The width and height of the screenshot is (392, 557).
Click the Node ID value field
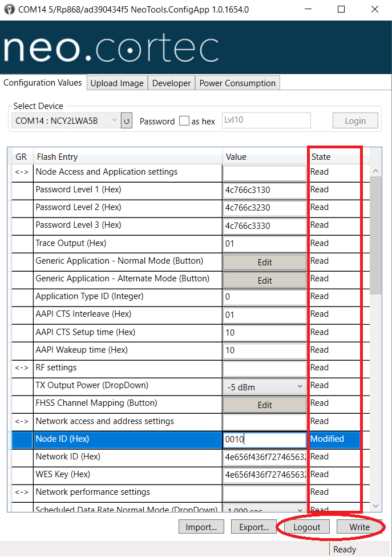coord(265,439)
